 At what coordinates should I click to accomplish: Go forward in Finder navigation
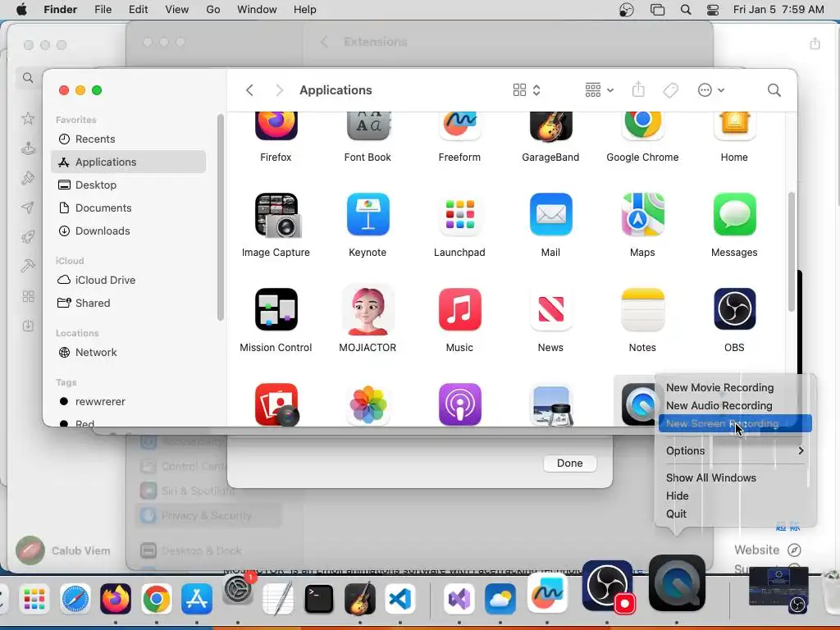[x=279, y=90]
